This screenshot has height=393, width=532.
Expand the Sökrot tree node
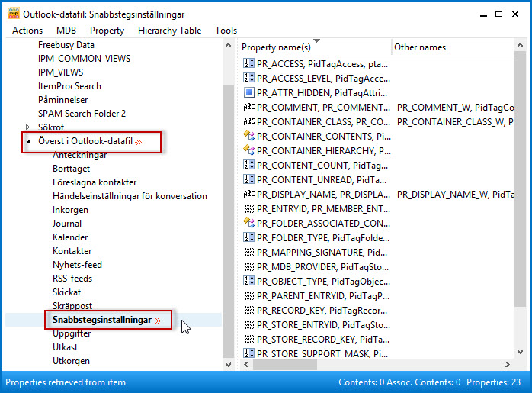coord(28,127)
